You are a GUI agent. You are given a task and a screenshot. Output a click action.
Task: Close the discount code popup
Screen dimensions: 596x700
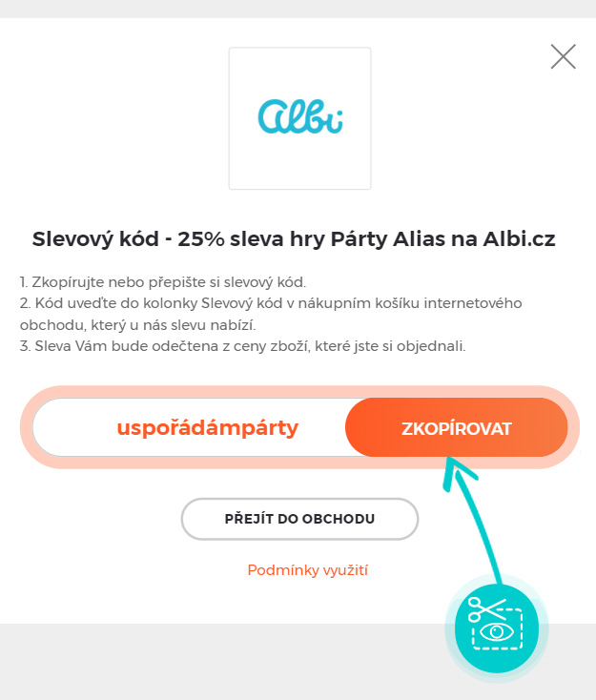[563, 56]
